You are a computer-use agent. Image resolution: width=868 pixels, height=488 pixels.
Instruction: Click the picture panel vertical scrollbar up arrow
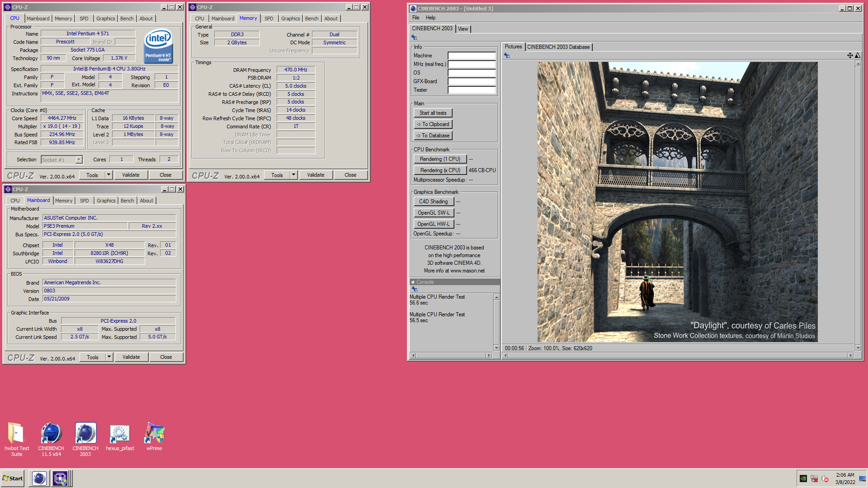point(858,64)
